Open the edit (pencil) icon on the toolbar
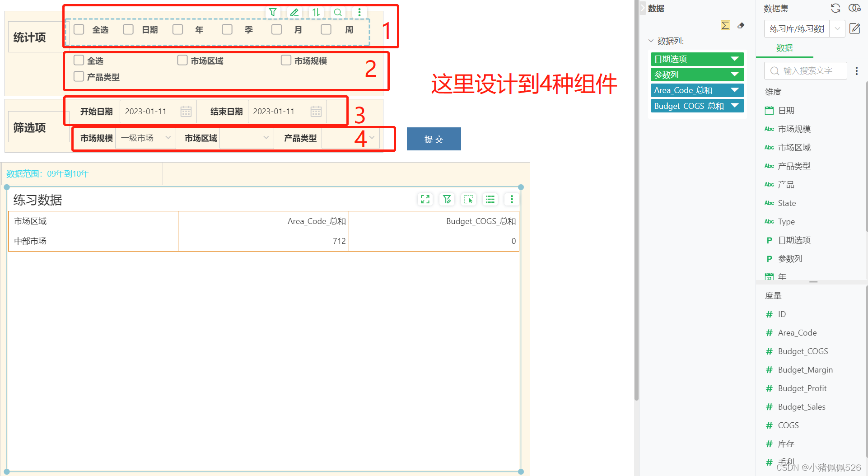The width and height of the screenshot is (868, 476). pyautogui.click(x=294, y=12)
